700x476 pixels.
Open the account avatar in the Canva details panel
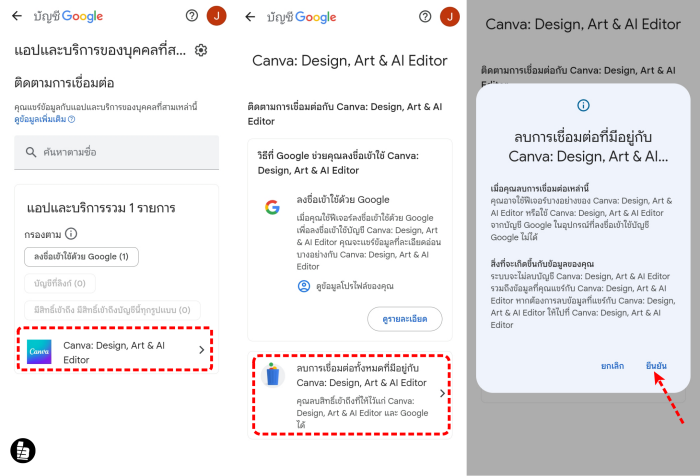(450, 17)
